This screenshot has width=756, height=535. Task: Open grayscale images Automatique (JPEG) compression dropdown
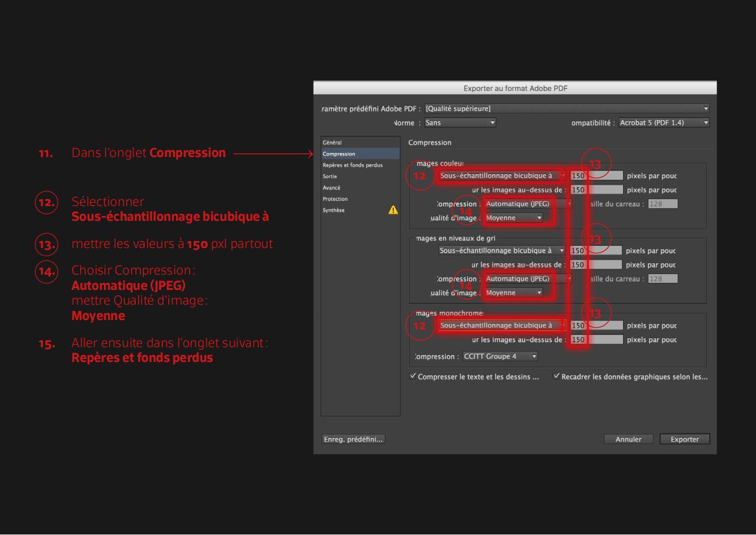point(528,279)
